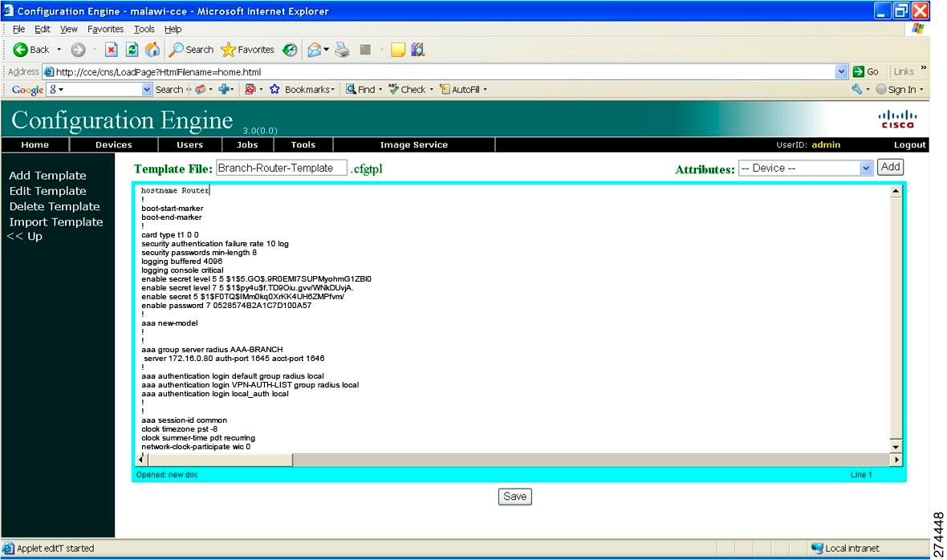Click the editor vertical scroll down arrow
Screen dimensions: 947x560
click(x=896, y=447)
